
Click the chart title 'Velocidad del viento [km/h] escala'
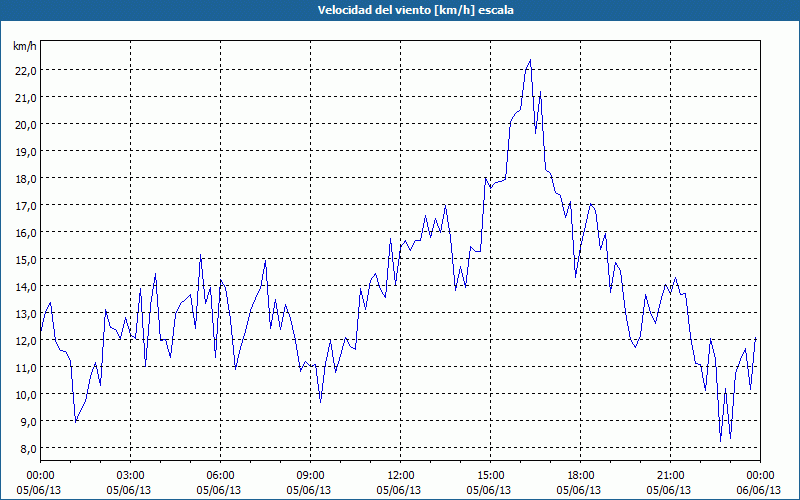(415, 10)
